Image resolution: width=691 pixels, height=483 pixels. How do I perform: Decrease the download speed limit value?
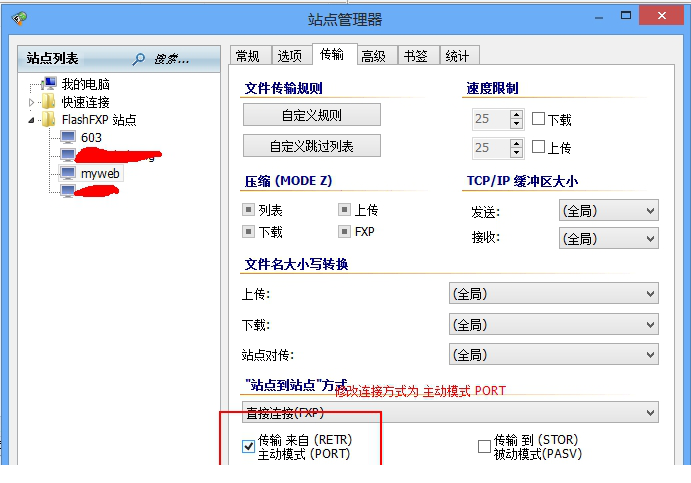point(516,124)
